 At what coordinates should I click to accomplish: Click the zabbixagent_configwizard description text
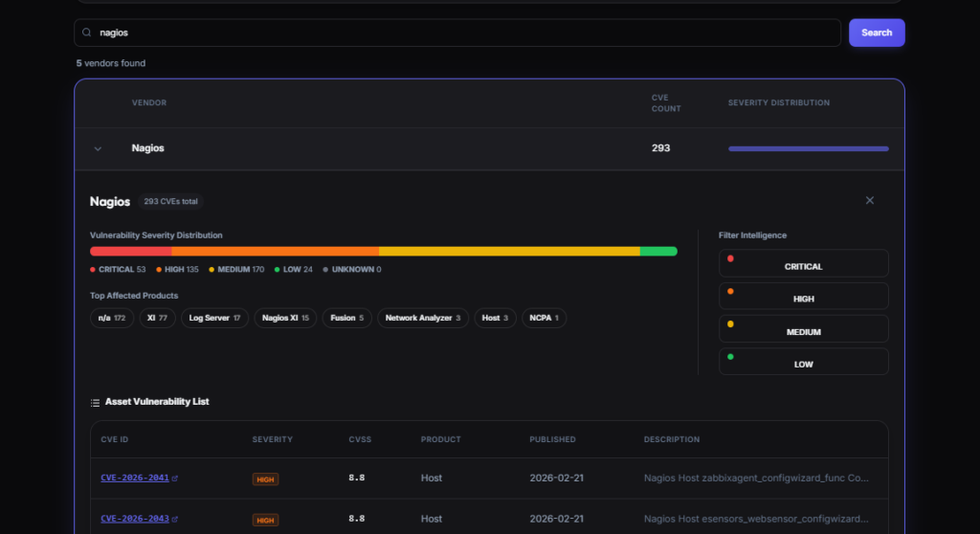coord(756,478)
